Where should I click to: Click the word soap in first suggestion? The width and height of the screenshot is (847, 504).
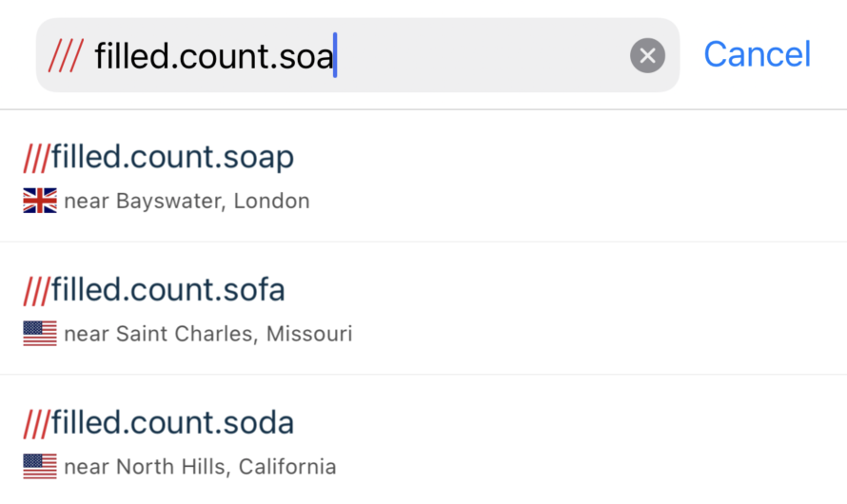tap(259, 159)
